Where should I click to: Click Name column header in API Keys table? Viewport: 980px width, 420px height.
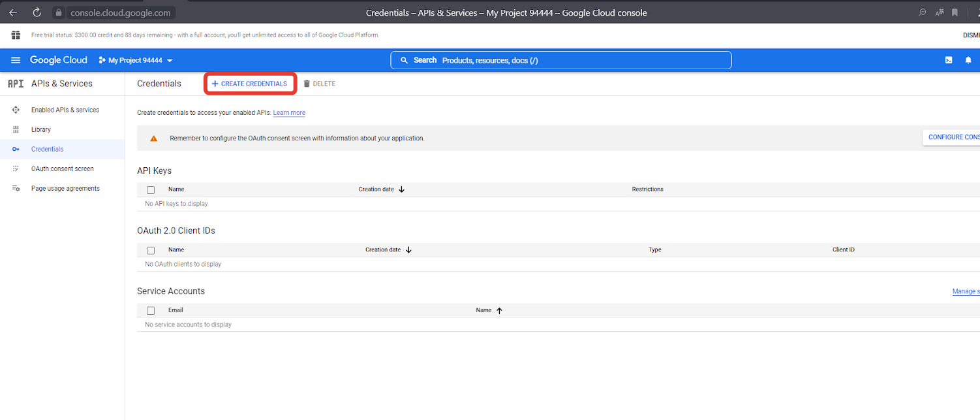click(176, 189)
